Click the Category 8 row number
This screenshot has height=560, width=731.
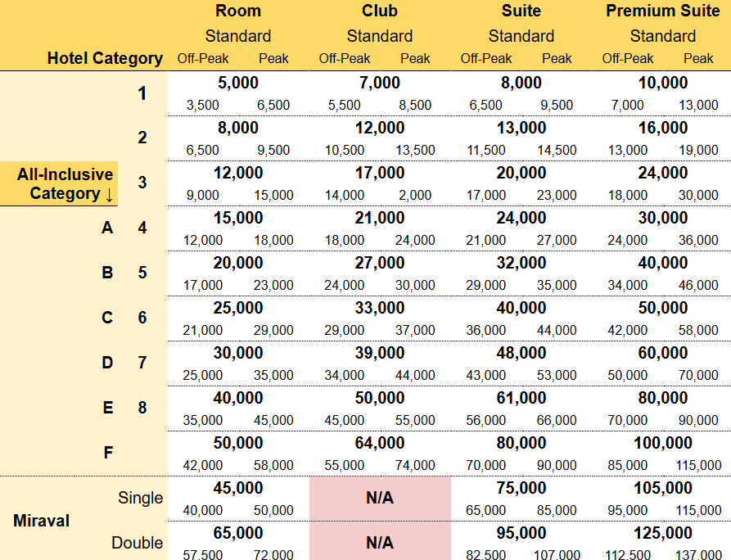(142, 408)
